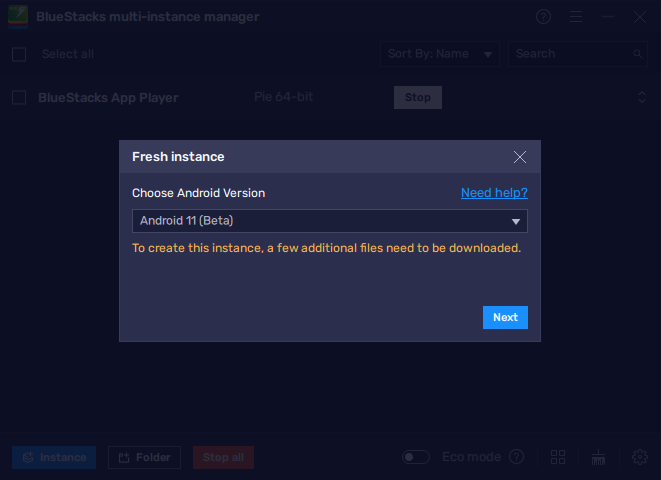Viewport: 661px width, 480px height.
Task: Click the additional files download warning text
Action: [326, 248]
